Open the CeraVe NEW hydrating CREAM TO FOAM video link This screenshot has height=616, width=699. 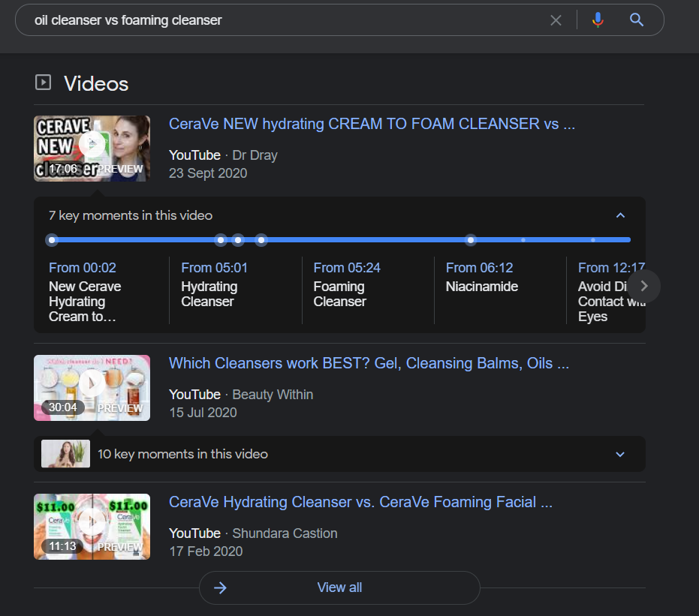[372, 124]
